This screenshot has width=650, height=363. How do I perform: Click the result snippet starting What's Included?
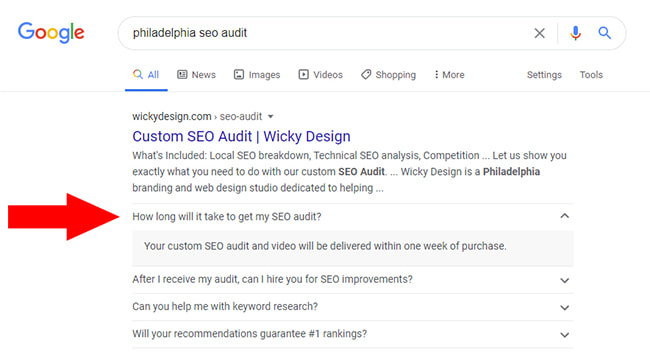point(349,172)
